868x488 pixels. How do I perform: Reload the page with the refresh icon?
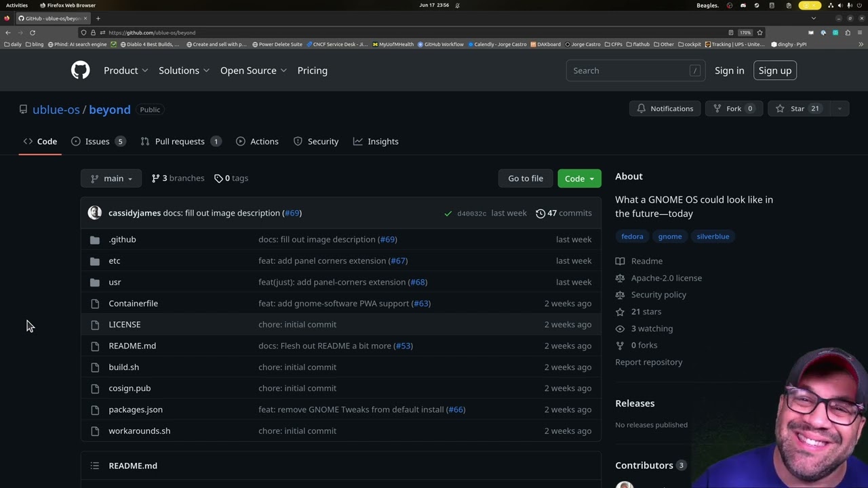pos(33,33)
